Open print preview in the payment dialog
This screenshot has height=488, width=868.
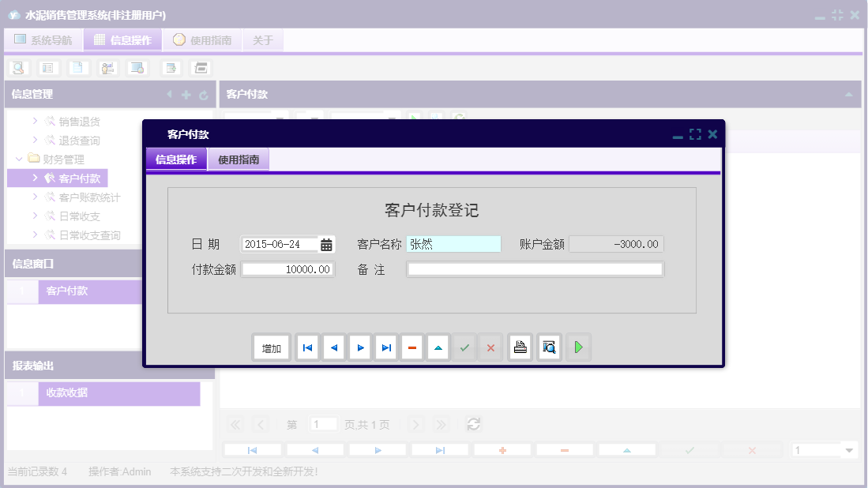549,347
